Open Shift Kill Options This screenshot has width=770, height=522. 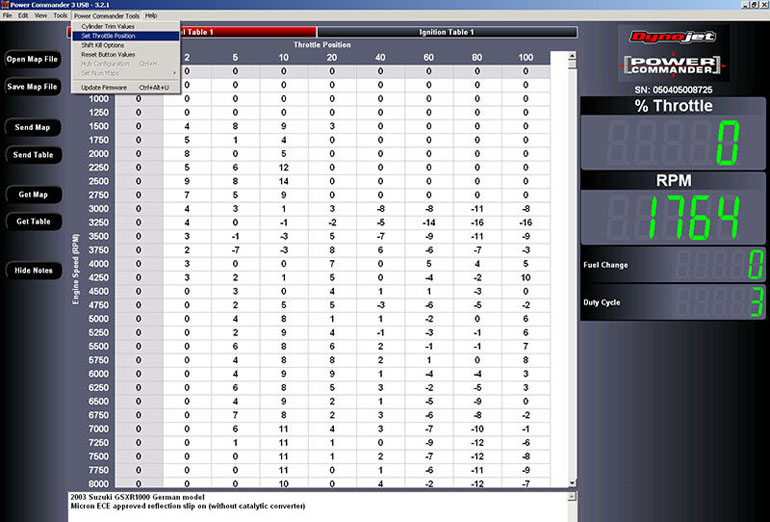[103, 45]
